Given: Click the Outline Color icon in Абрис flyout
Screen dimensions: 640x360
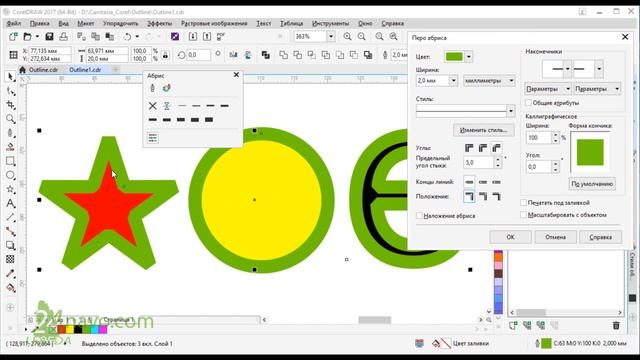Looking at the screenshot, I should pos(166,88).
